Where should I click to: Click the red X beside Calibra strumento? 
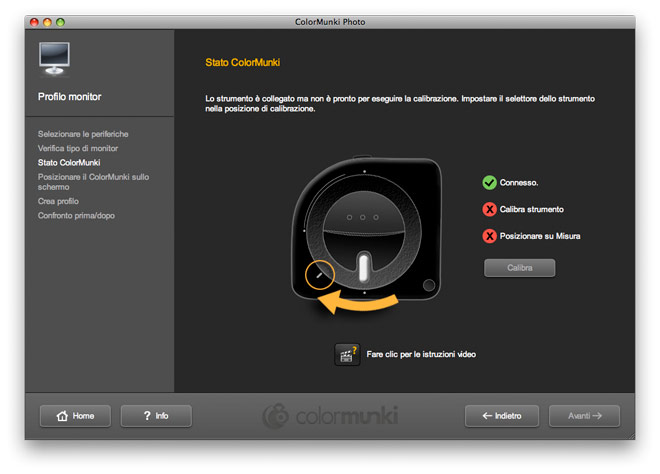coord(489,209)
